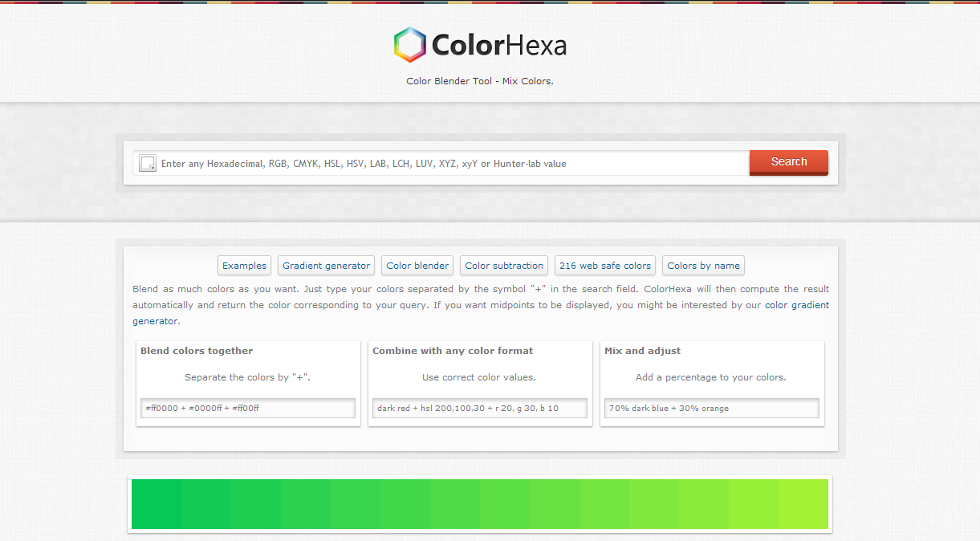Image resolution: width=980 pixels, height=541 pixels.
Task: Open 216 web safe colors page
Action: click(x=605, y=266)
